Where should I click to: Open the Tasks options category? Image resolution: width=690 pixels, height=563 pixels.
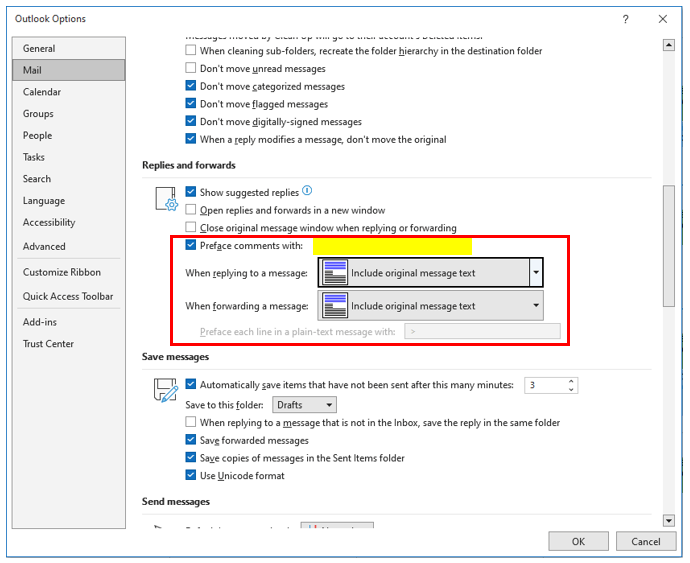pyautogui.click(x=69, y=157)
